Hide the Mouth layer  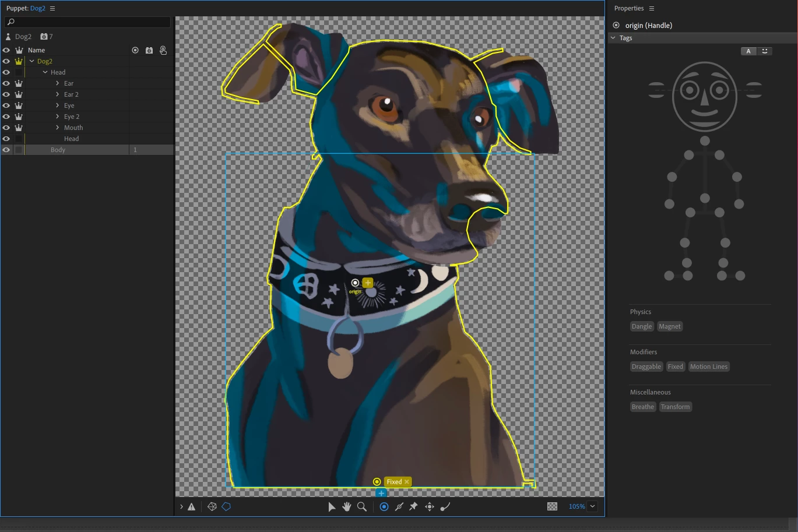point(6,128)
